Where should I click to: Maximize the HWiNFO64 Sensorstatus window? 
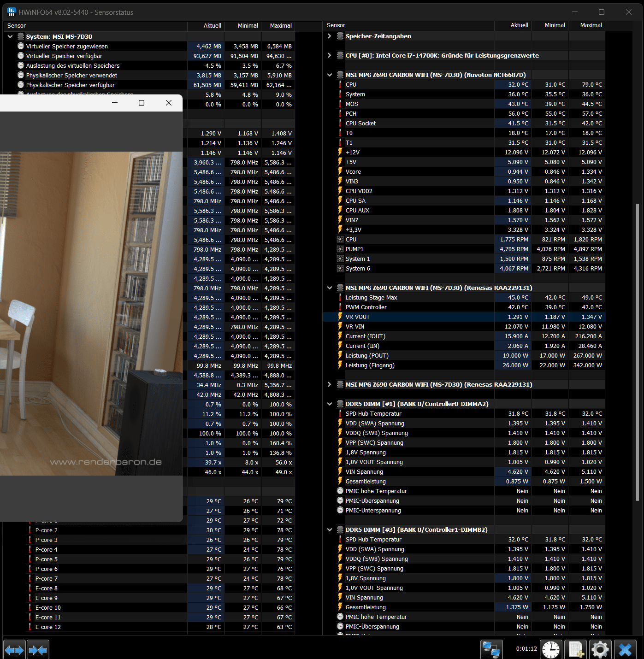point(602,12)
